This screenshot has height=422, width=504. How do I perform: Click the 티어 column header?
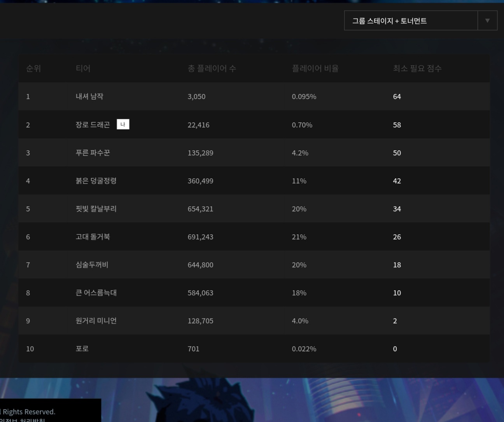pyautogui.click(x=83, y=68)
